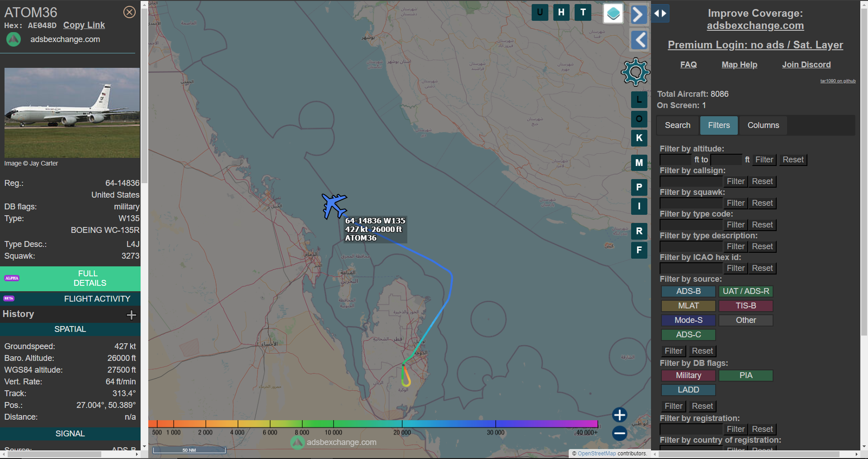868x459 pixels.
Task: Click the M map button
Action: click(x=639, y=163)
